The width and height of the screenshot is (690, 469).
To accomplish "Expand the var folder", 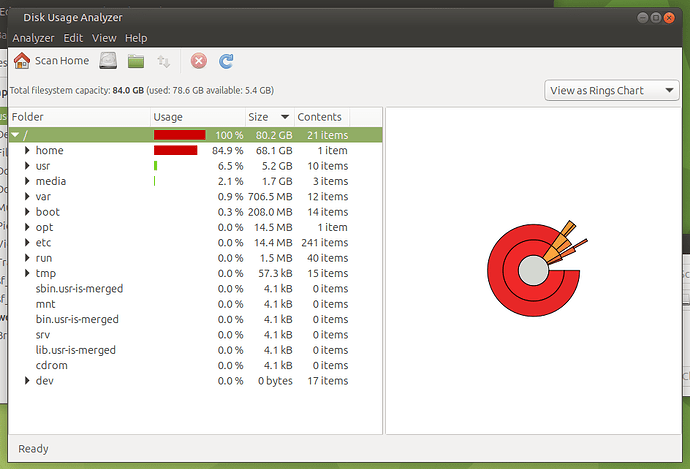I will tap(27, 196).
